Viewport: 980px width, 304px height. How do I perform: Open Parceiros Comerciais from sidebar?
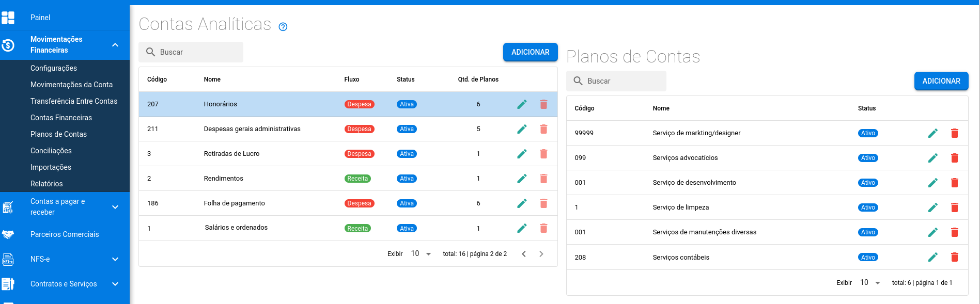(x=65, y=234)
